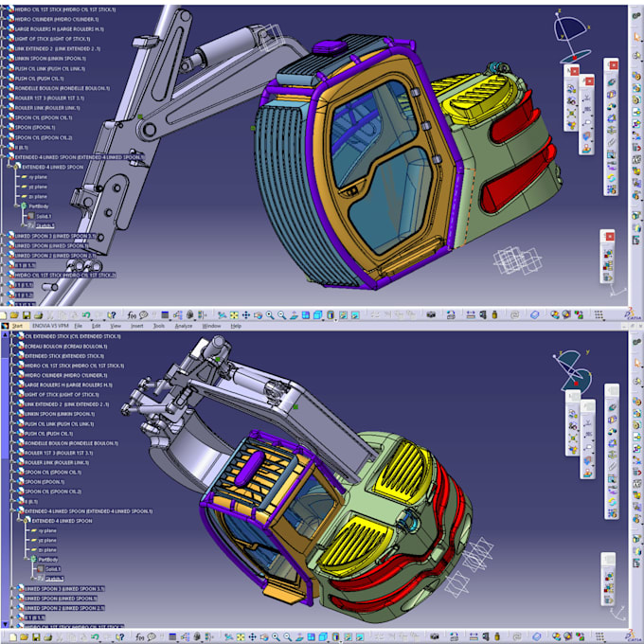Click Coincidence Constraint icon in top floating toolbar

coord(612,82)
